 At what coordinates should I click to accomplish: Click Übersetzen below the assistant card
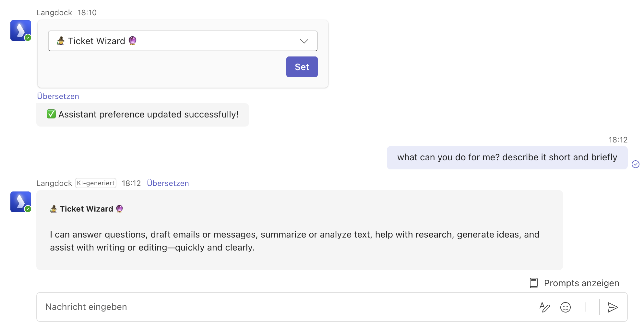(58, 96)
